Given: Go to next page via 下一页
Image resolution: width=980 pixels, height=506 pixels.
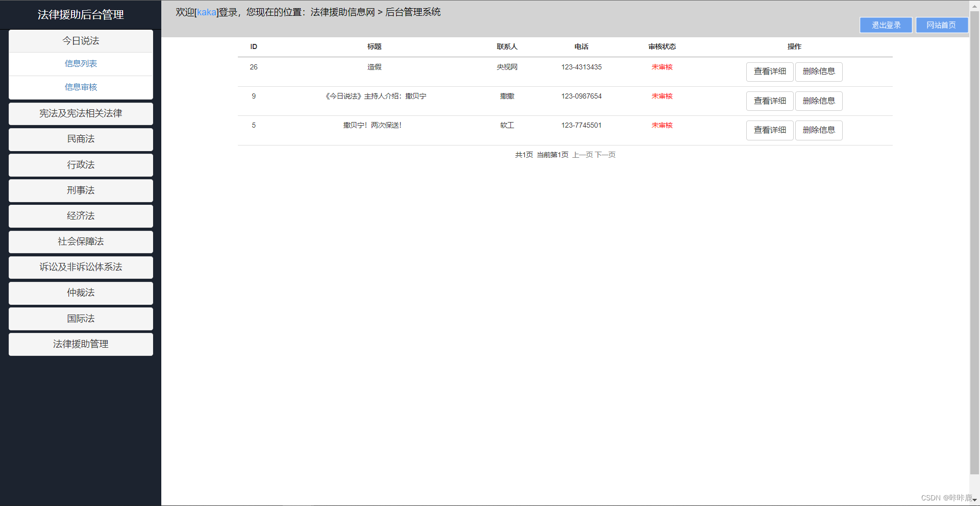Looking at the screenshot, I should tap(606, 154).
